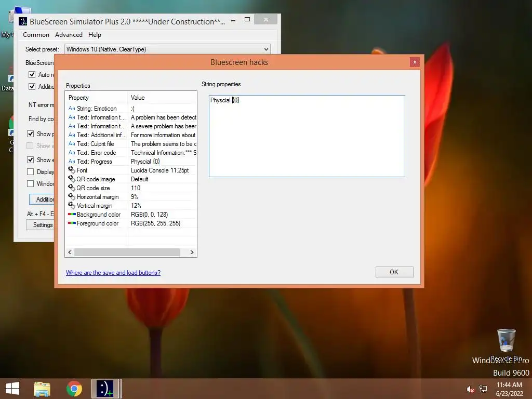Enable the Window... checkbox

point(31,183)
